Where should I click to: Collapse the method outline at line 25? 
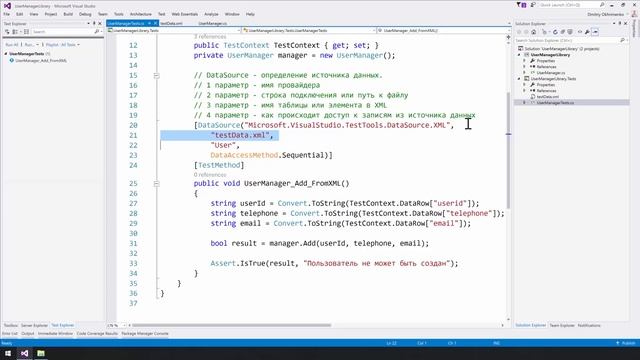(156, 184)
